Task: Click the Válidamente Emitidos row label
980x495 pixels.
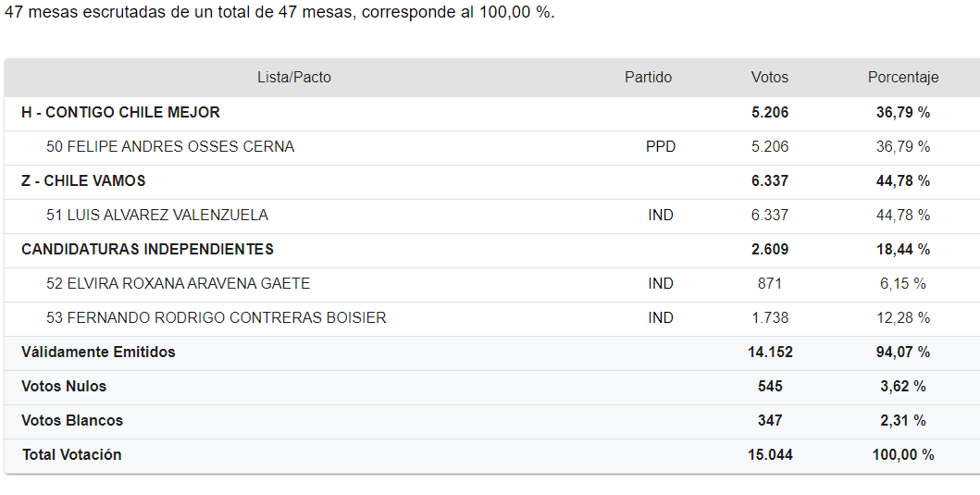Action: [x=98, y=353]
